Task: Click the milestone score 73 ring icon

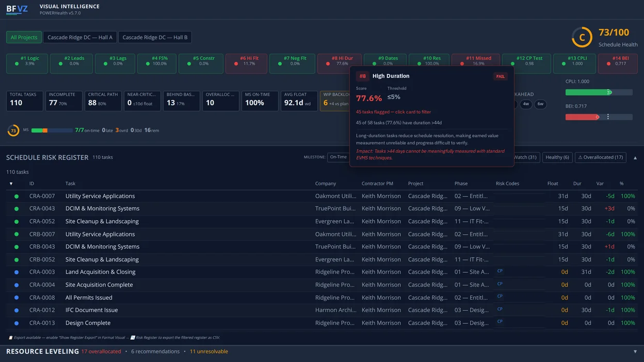Action: pyautogui.click(x=13, y=130)
